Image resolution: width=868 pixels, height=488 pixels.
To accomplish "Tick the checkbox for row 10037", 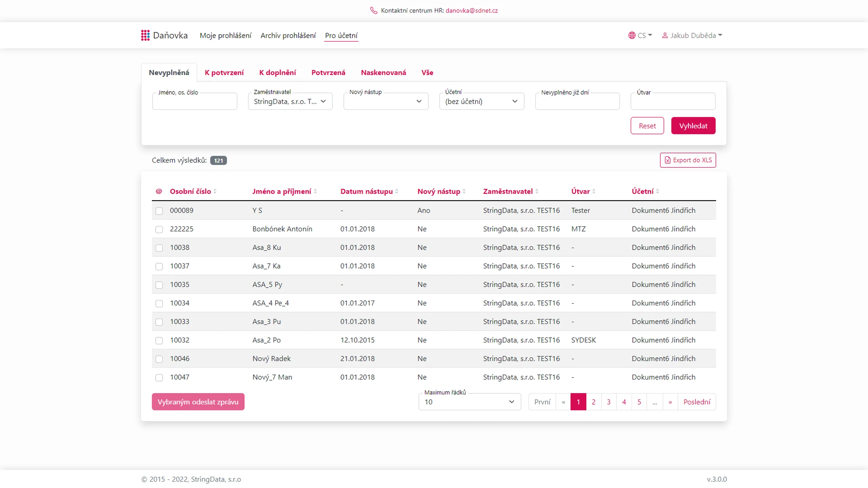I will coord(159,266).
